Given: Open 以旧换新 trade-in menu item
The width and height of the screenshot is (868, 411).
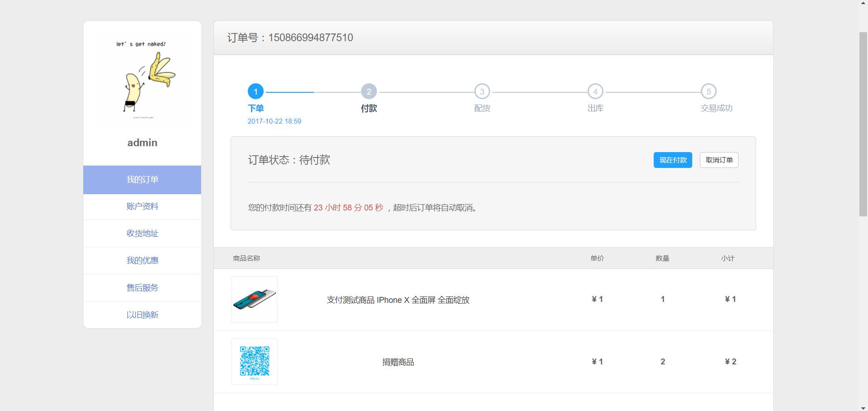Looking at the screenshot, I should pos(142,315).
